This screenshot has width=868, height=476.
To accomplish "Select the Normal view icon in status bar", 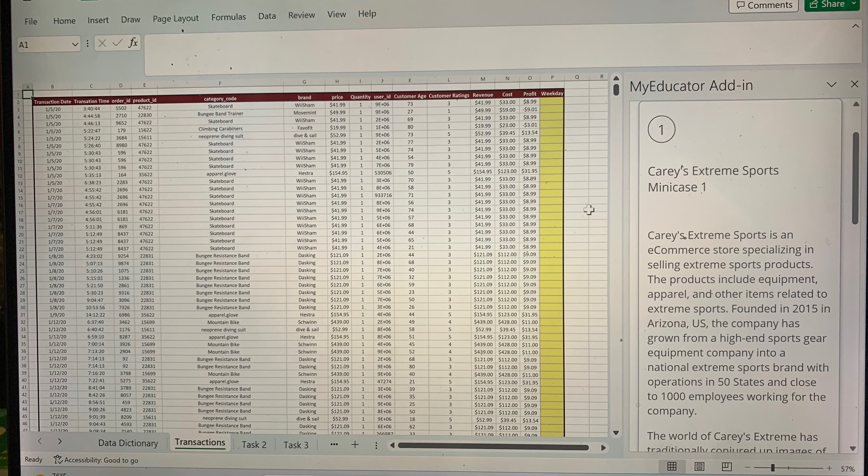I will pyautogui.click(x=672, y=467).
